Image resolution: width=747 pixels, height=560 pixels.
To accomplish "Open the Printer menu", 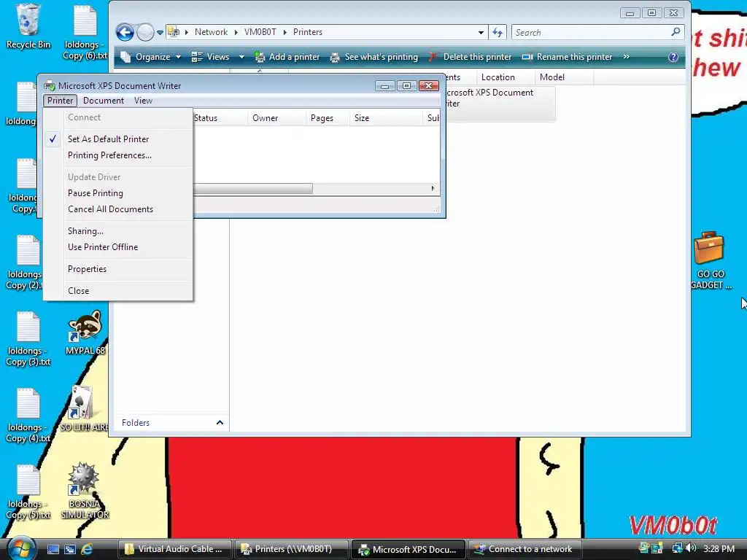I will [x=60, y=101].
